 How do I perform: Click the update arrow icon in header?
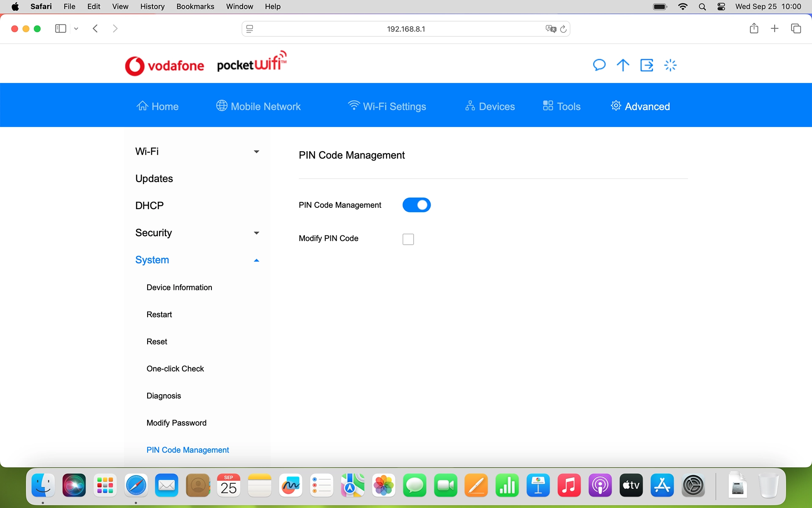click(623, 65)
